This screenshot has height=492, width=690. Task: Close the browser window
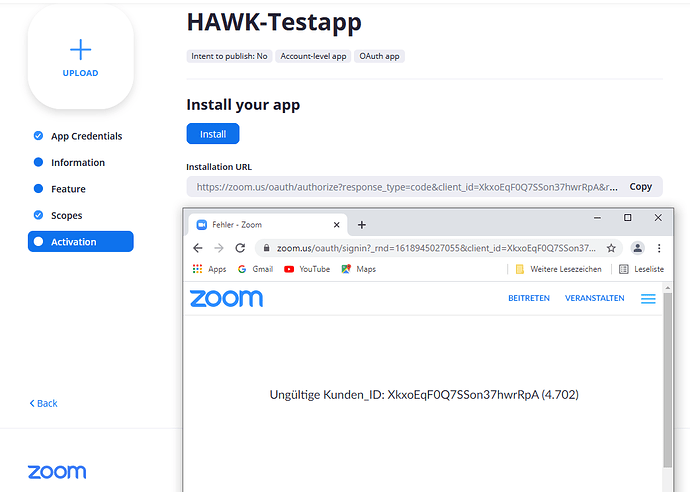pyautogui.click(x=658, y=218)
